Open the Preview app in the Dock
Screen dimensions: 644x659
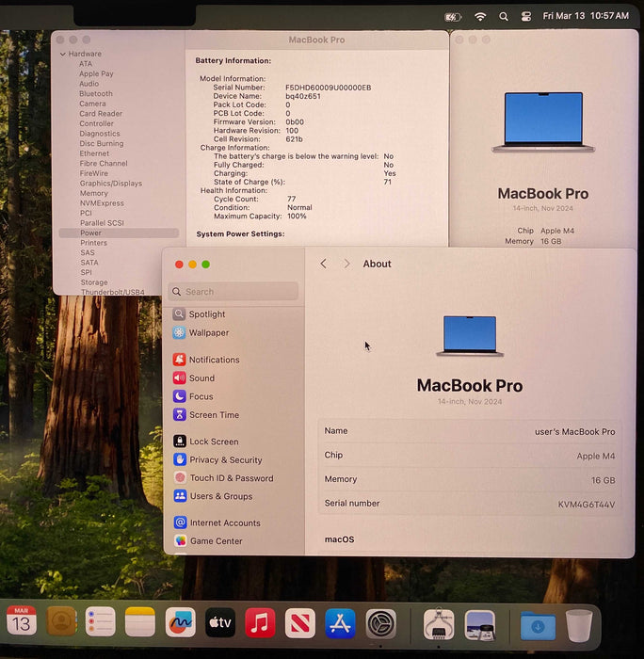(479, 624)
